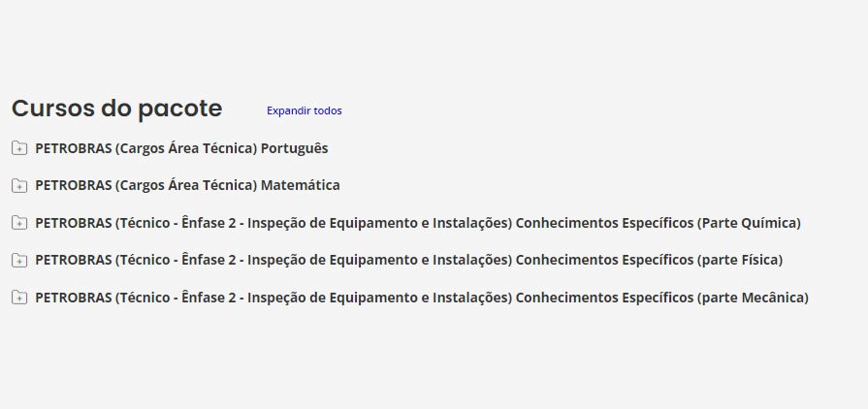Click the folder-plus icon beside Matemática course
This screenshot has height=409, width=868.
tap(19, 185)
